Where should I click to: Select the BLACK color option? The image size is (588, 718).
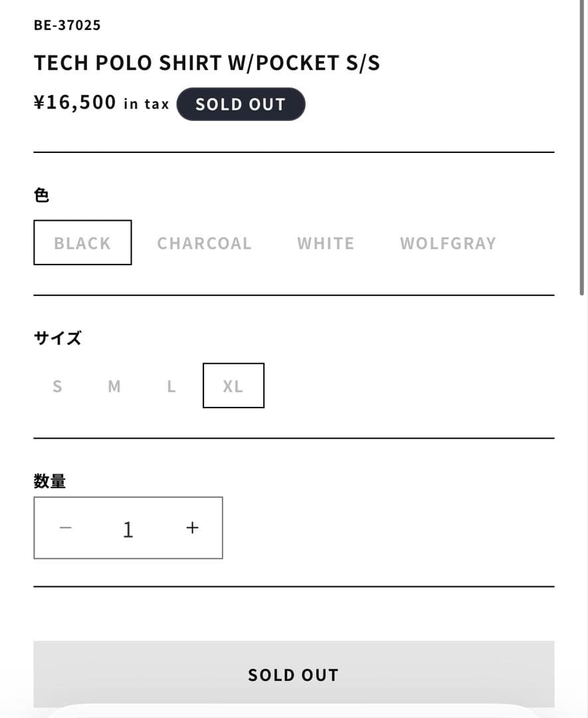click(x=82, y=243)
